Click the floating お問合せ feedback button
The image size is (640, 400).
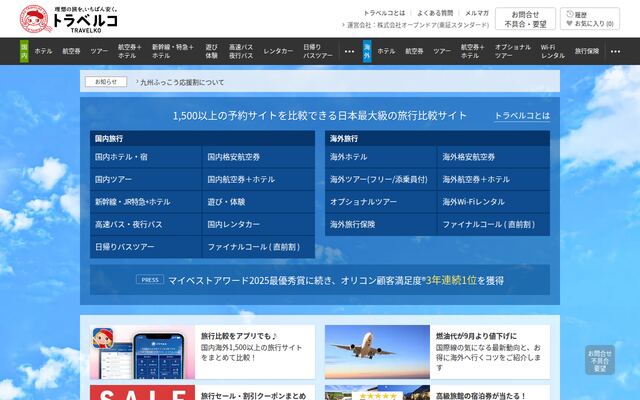coord(600,360)
